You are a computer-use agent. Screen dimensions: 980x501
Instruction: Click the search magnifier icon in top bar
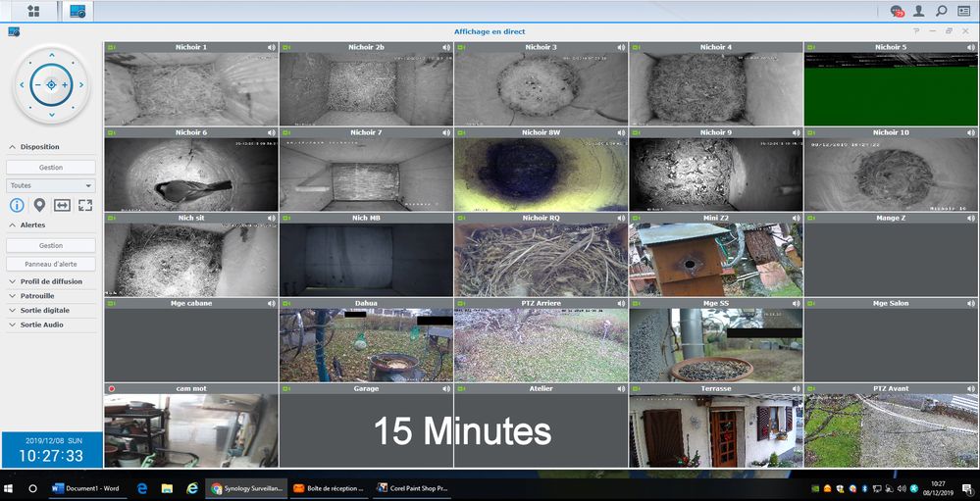pyautogui.click(x=942, y=11)
